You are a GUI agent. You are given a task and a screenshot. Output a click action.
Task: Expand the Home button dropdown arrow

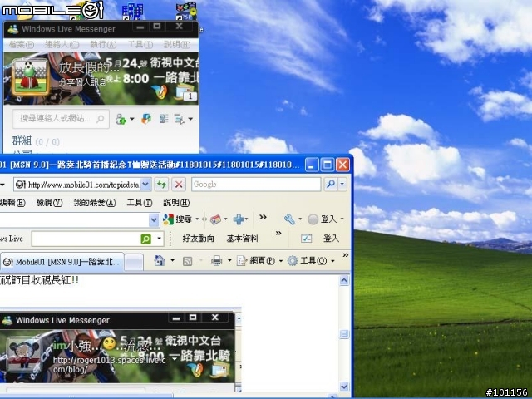coord(172,260)
